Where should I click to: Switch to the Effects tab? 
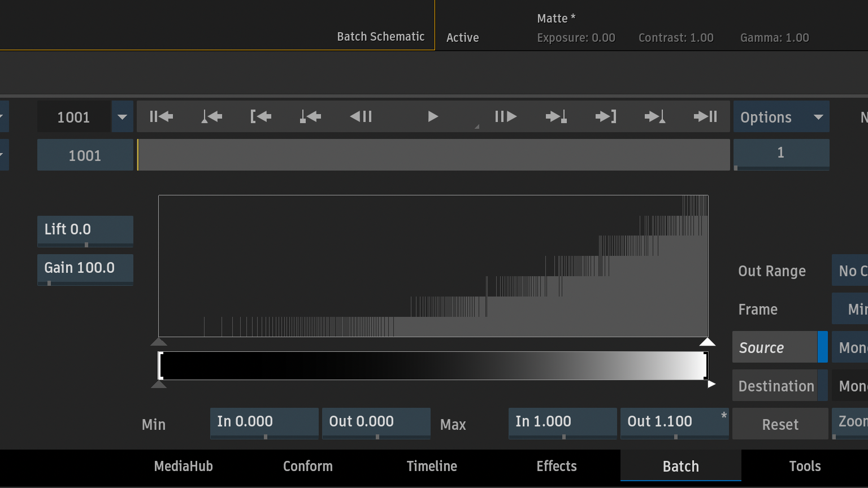click(x=557, y=466)
